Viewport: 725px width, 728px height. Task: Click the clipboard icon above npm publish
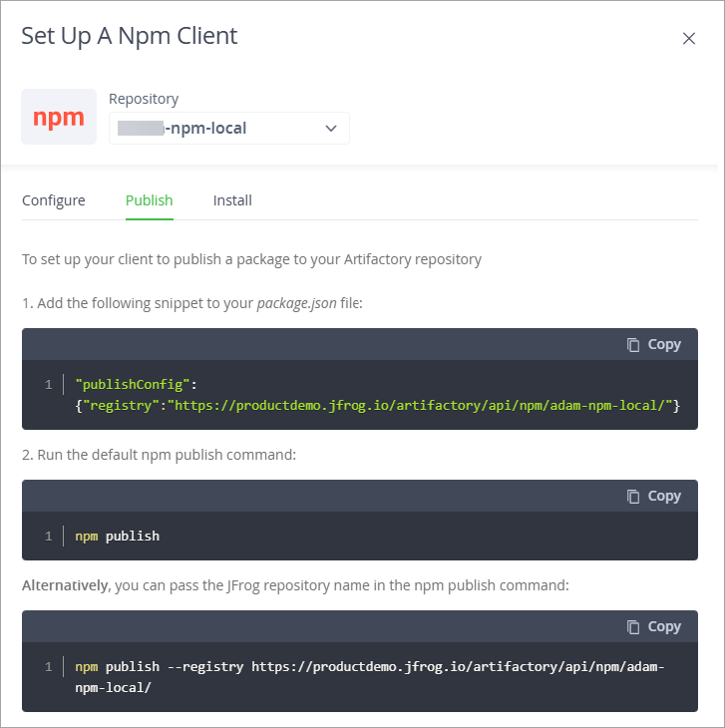tap(633, 496)
